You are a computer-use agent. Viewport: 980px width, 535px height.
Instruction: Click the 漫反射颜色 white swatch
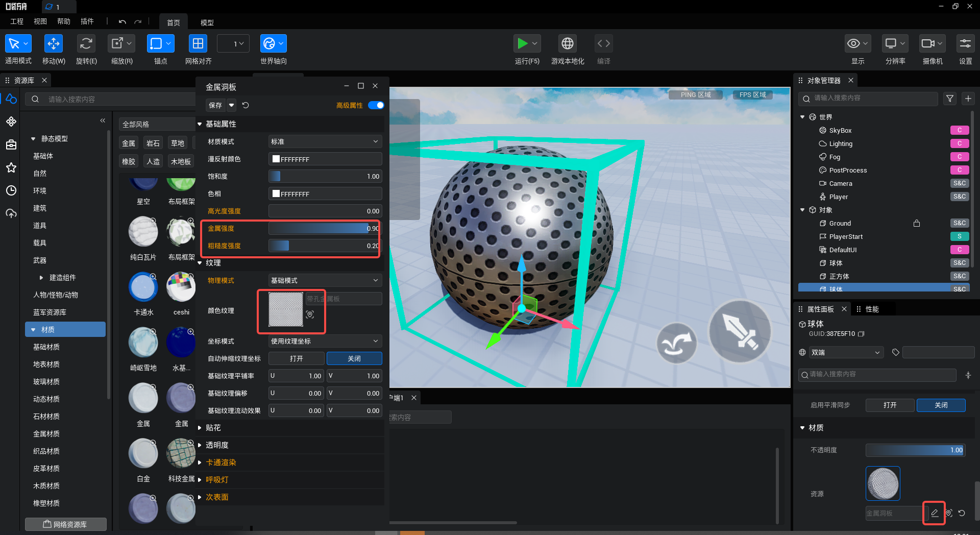point(276,159)
